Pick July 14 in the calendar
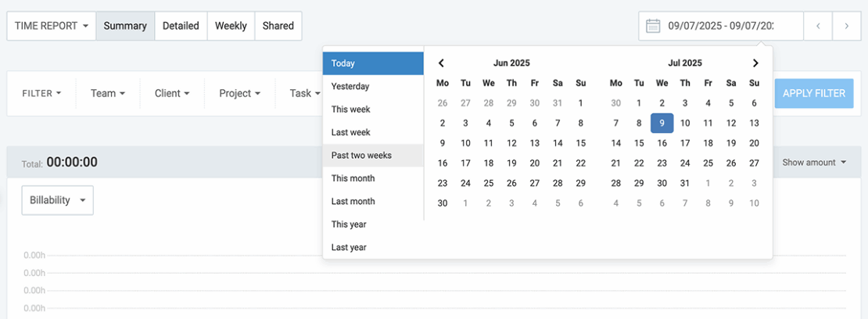Image resolution: width=868 pixels, height=319 pixels. coord(616,143)
